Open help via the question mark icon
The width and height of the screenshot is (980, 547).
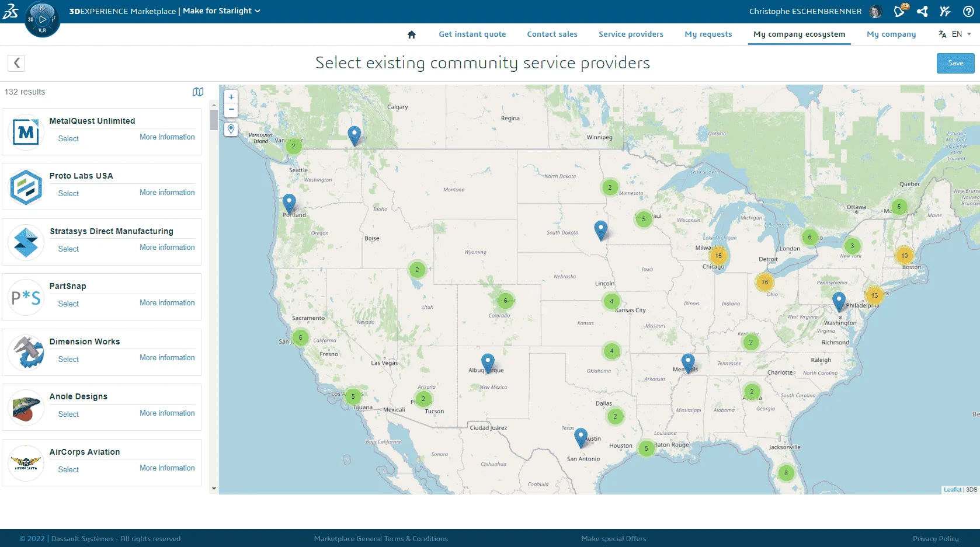(x=967, y=11)
